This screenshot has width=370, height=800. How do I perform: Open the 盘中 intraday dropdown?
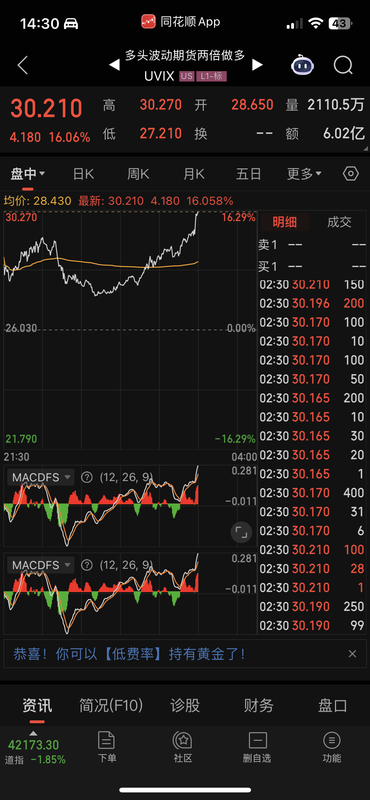28,174
